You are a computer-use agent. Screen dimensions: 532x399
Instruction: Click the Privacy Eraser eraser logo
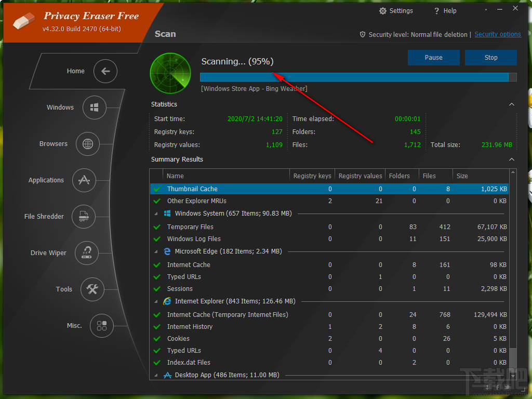coord(23,21)
